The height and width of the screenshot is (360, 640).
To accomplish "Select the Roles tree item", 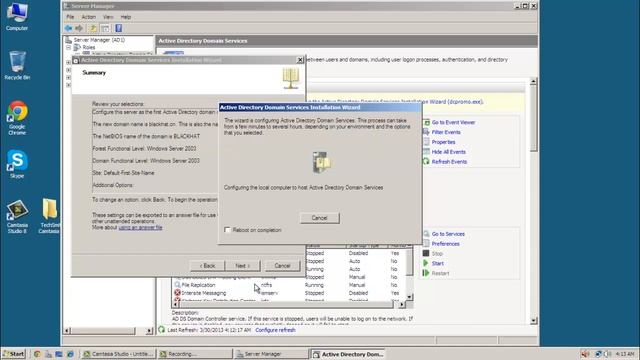I will (89, 47).
